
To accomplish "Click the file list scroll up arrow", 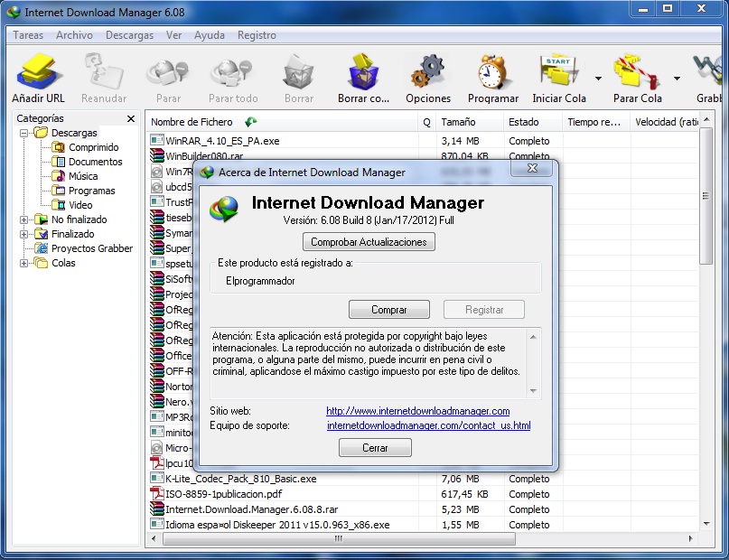I will click(706, 120).
